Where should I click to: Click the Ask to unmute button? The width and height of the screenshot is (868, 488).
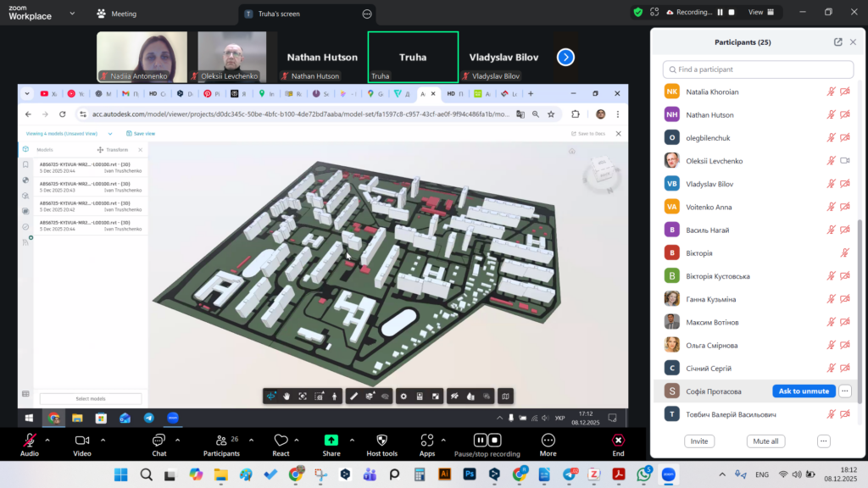click(x=803, y=391)
